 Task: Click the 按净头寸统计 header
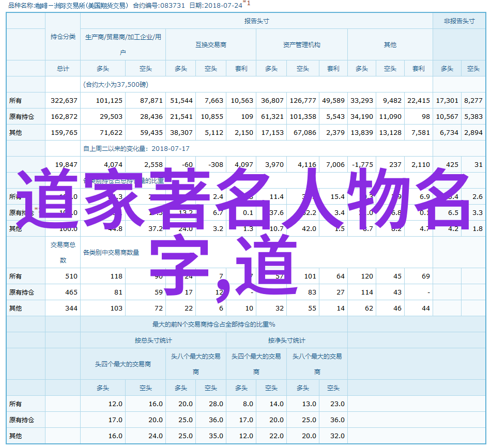tap(286, 341)
